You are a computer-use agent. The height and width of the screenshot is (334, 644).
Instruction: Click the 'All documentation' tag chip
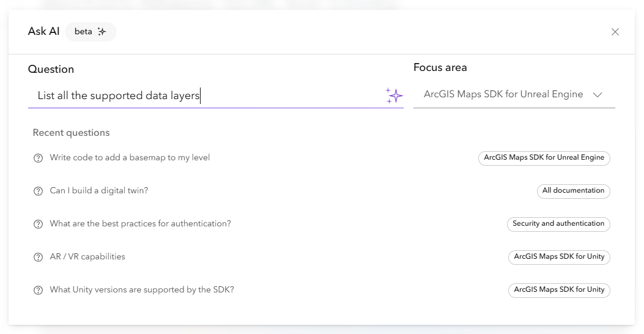573,191
